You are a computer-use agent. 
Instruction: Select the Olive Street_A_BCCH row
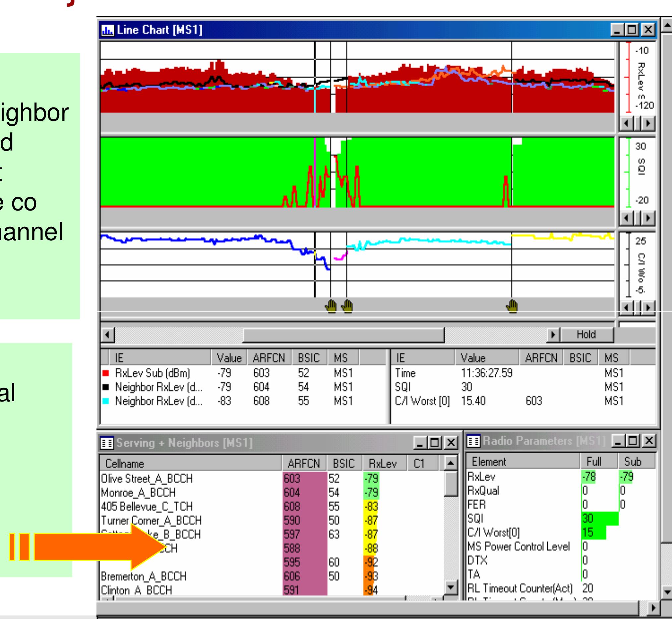coord(271,479)
